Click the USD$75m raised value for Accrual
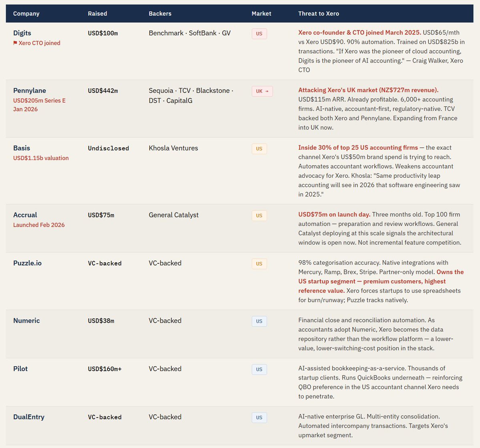480x448 pixels. [101, 215]
